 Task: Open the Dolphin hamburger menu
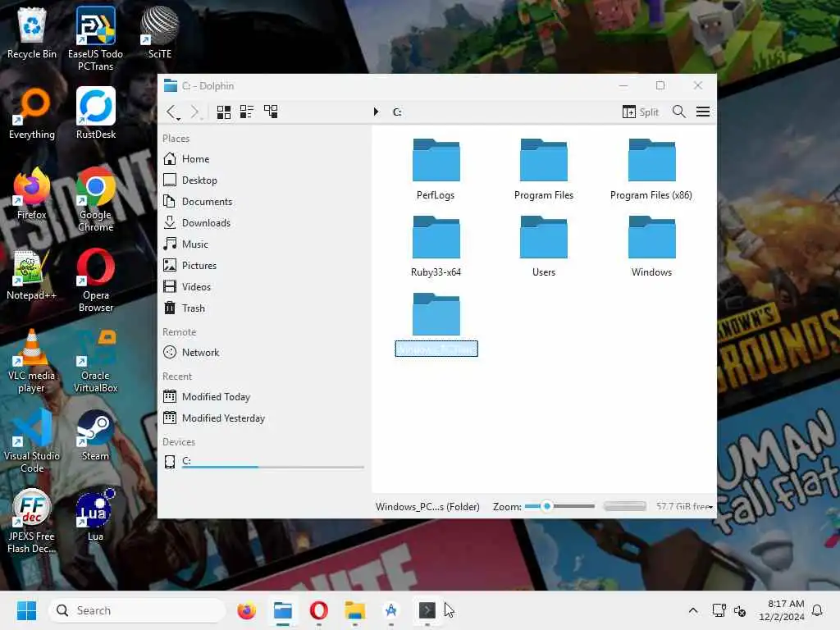pos(703,112)
